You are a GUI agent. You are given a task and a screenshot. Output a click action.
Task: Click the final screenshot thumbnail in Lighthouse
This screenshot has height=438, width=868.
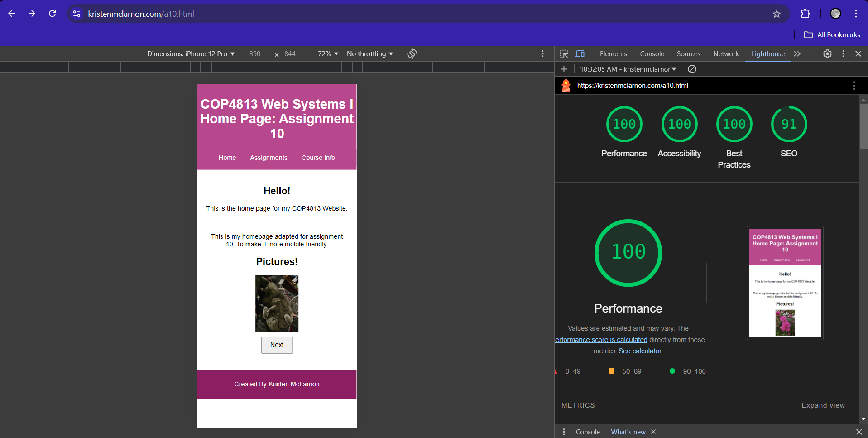tap(785, 283)
